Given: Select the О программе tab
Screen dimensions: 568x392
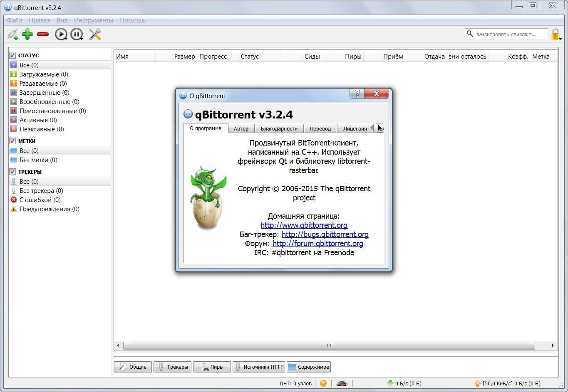Looking at the screenshot, I should click(x=206, y=128).
